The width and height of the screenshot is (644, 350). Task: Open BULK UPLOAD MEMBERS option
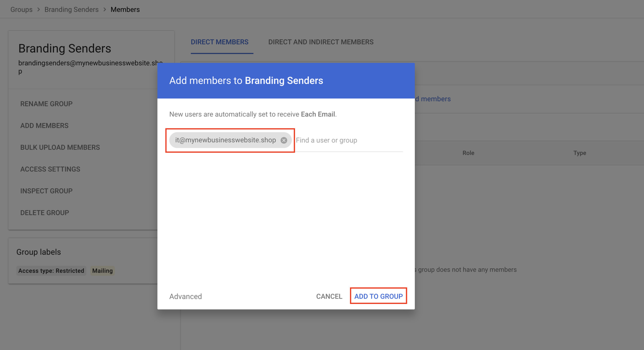point(60,147)
